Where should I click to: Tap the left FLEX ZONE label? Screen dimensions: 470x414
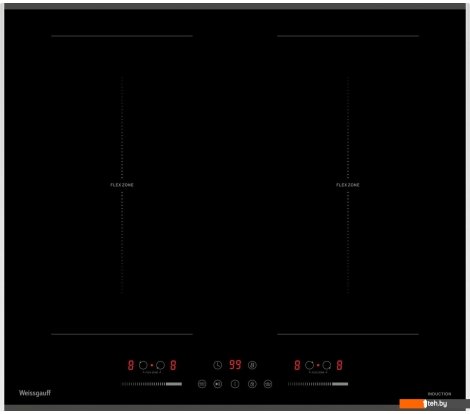click(x=122, y=185)
